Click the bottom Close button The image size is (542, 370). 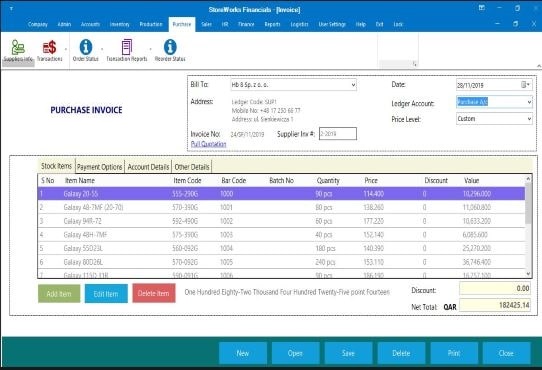click(506, 353)
